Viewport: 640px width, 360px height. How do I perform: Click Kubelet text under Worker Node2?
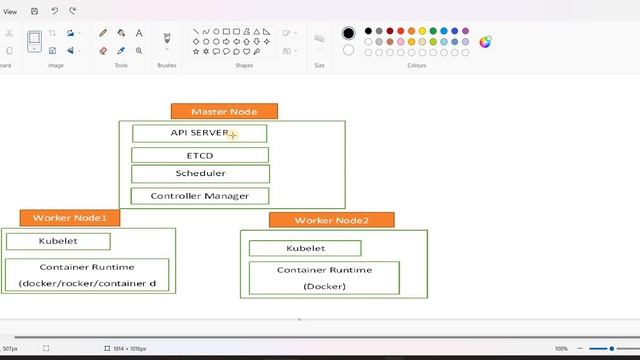pyautogui.click(x=305, y=248)
